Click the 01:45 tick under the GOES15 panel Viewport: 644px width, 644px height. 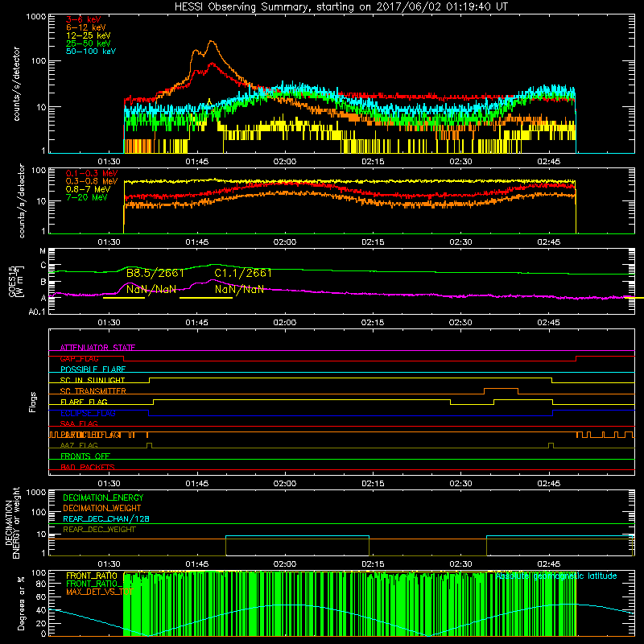(x=196, y=323)
